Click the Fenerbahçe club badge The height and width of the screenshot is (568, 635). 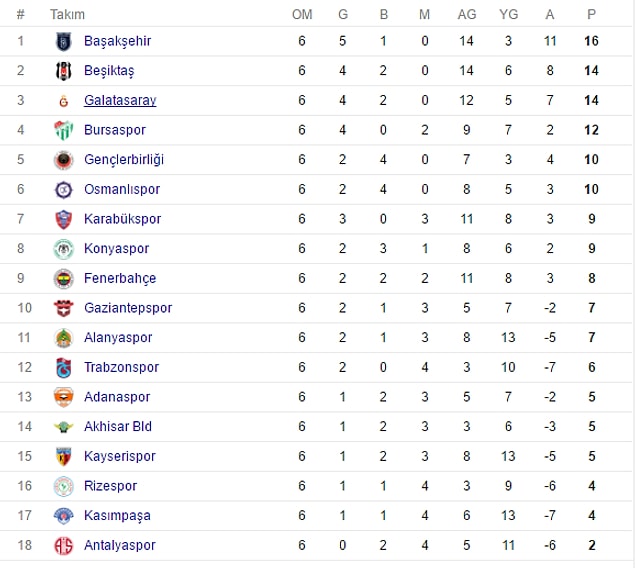[64, 279]
